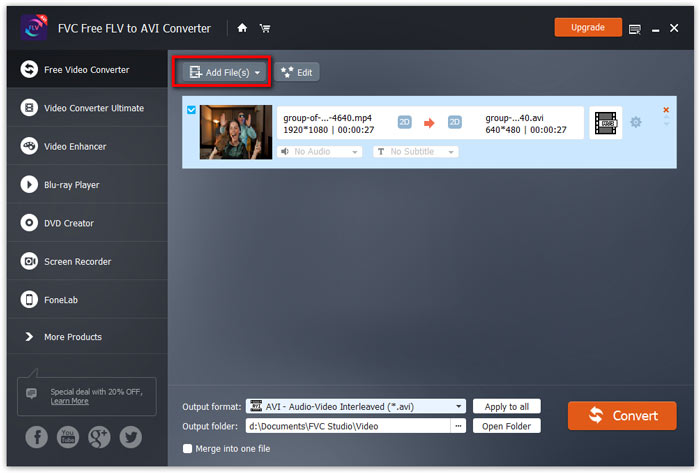Screen dimensions: 700x473
Task: Open Video Enhancer from sidebar
Action: pyautogui.click(x=87, y=146)
